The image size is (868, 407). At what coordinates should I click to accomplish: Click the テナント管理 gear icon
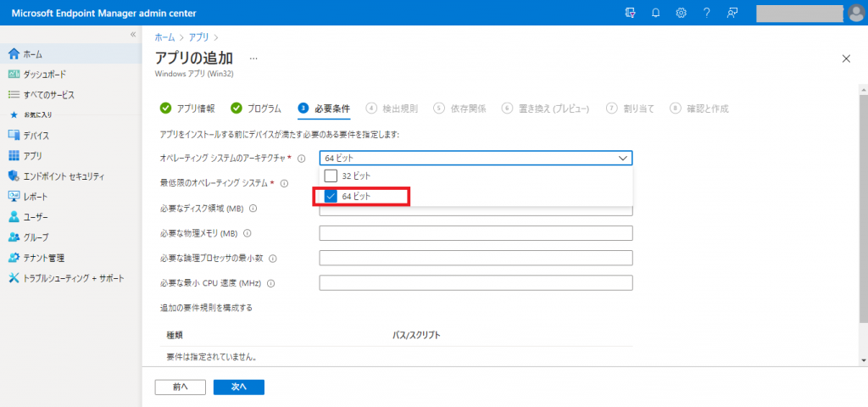pos(14,258)
